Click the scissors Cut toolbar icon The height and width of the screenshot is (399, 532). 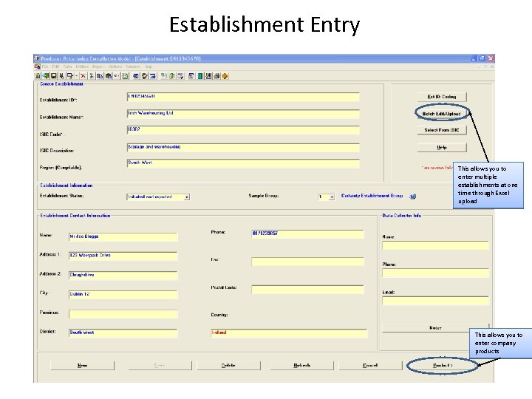coord(92,76)
